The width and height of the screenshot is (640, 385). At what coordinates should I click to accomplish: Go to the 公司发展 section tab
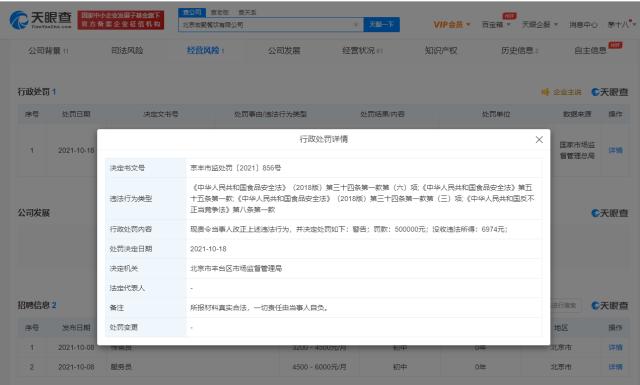click(284, 50)
